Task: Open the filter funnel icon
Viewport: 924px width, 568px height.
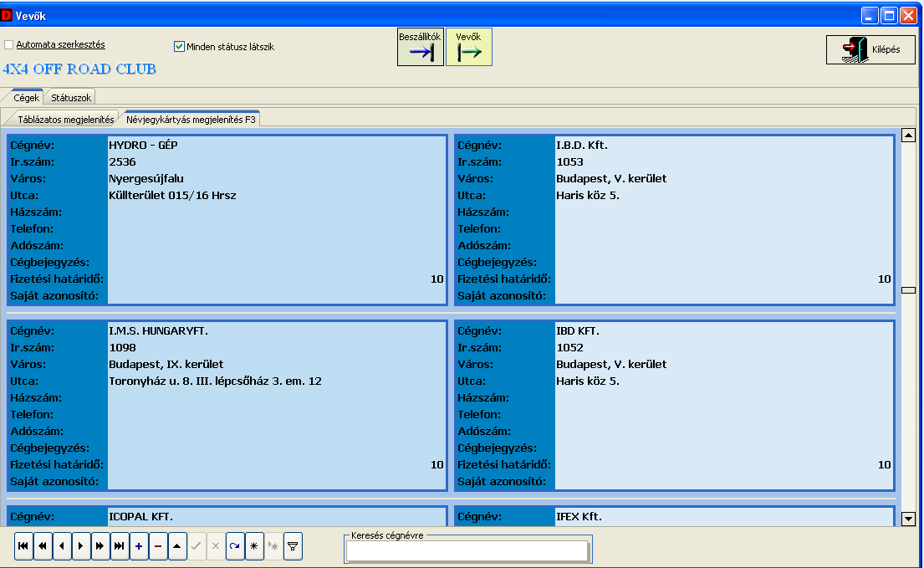Action: [293, 546]
